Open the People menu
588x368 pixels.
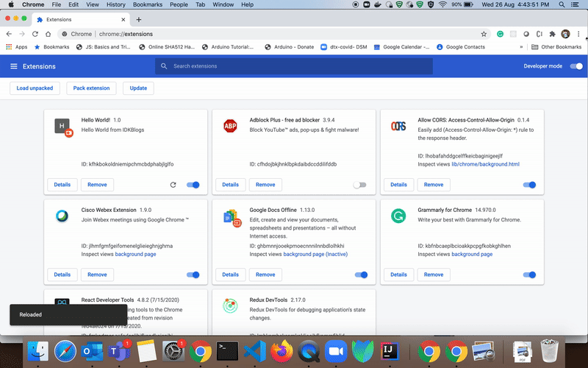click(179, 4)
